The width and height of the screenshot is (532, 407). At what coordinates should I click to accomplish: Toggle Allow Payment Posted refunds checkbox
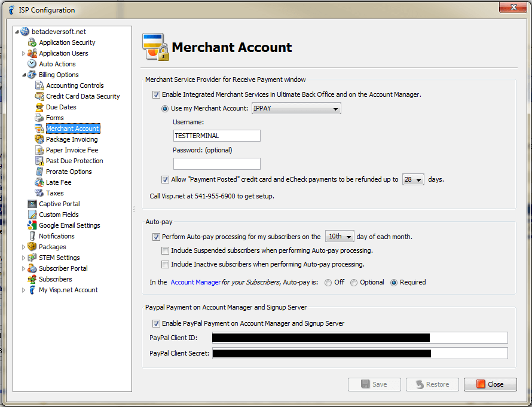tap(165, 179)
